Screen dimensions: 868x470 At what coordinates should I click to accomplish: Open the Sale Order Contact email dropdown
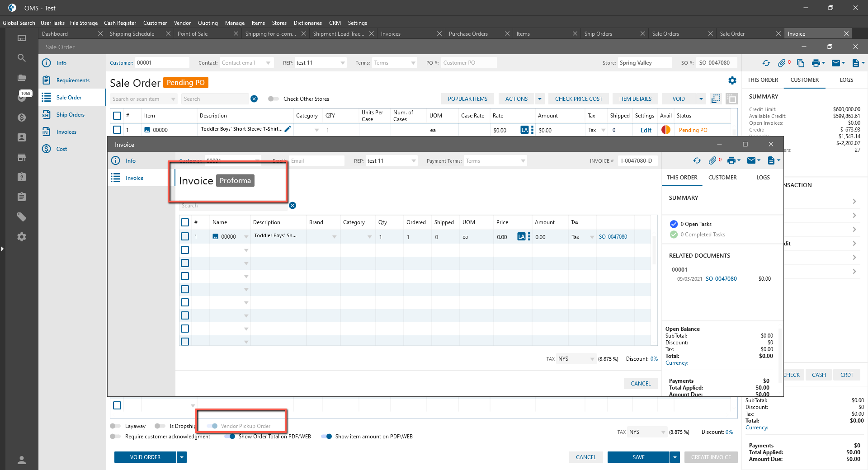[268, 63]
